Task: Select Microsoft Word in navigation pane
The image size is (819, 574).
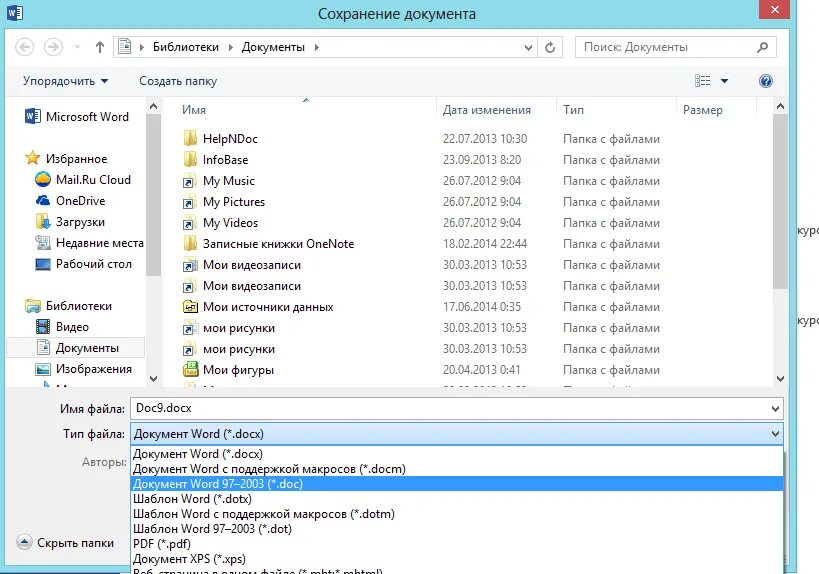Action: (x=77, y=116)
